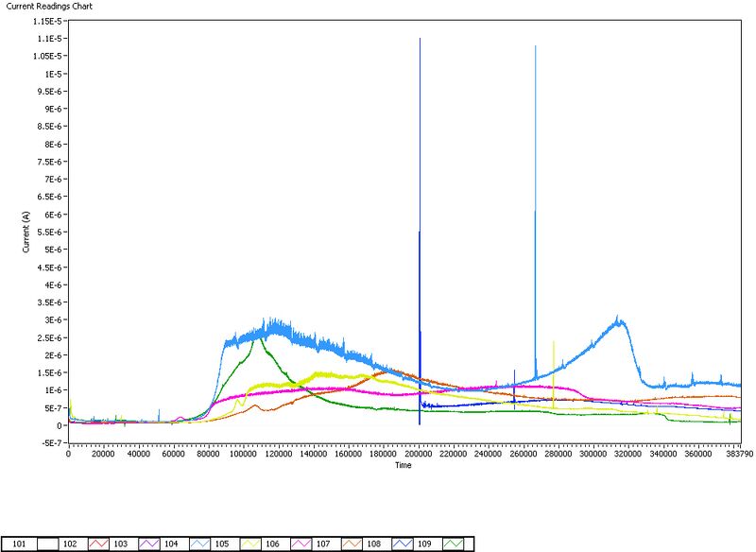The width and height of the screenshot is (756, 552).
Task: Click the 200000 tick label on Time axis
Action: (418, 455)
